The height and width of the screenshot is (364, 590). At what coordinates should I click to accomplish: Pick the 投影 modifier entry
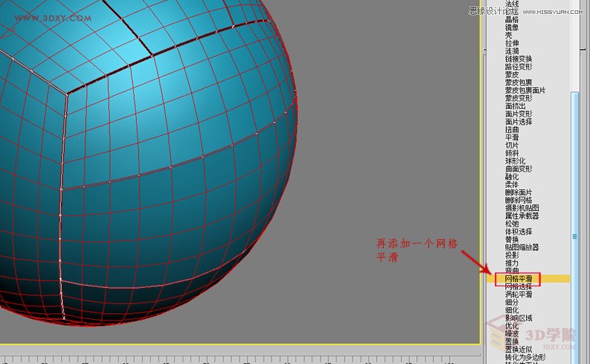pyautogui.click(x=512, y=255)
